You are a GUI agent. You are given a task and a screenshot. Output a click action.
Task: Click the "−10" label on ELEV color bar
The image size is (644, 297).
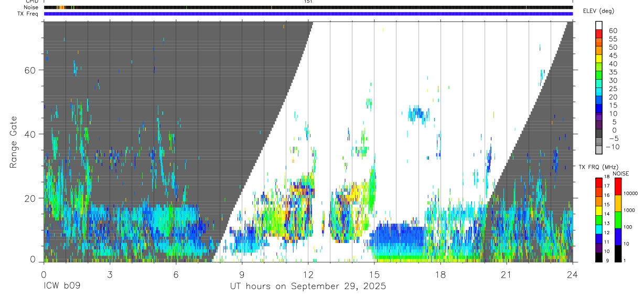pyautogui.click(x=612, y=147)
